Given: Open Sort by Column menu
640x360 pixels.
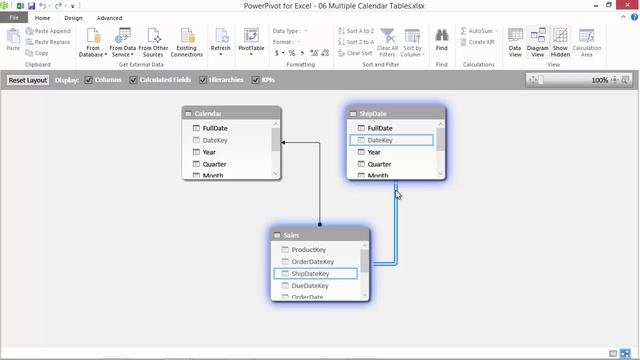Looking at the screenshot, I should point(412,42).
